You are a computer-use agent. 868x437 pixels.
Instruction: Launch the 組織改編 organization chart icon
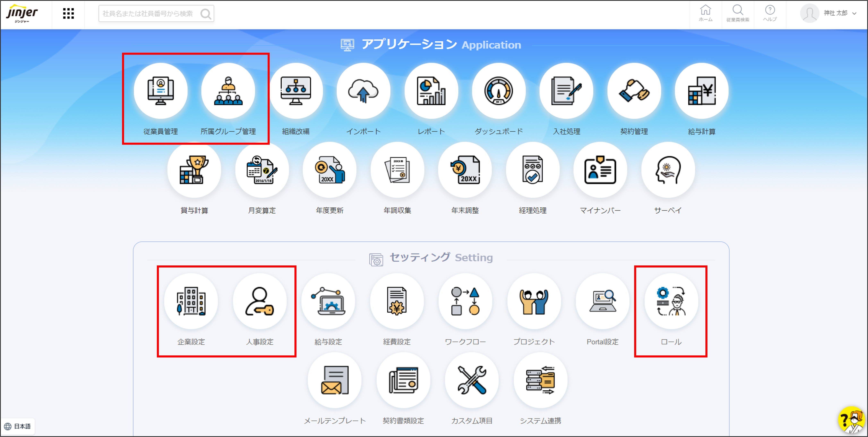[295, 91]
